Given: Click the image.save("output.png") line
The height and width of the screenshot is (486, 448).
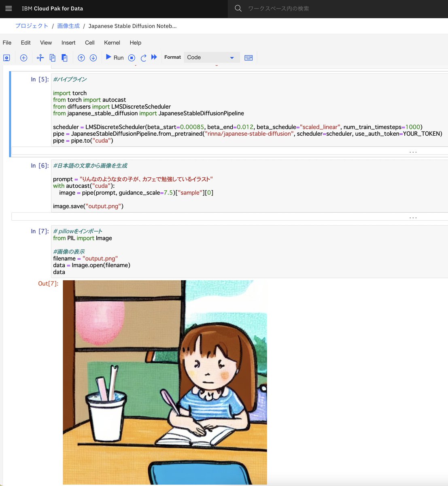Looking at the screenshot, I should pyautogui.click(x=88, y=206).
